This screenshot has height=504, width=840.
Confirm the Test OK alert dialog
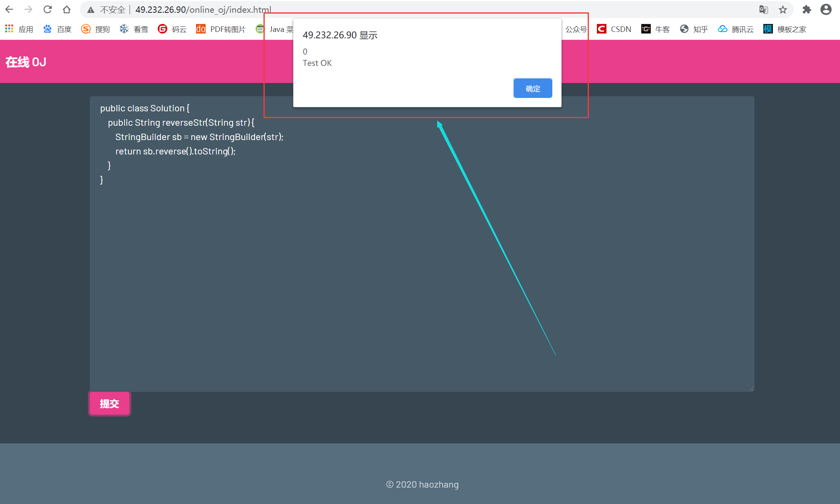click(x=533, y=88)
